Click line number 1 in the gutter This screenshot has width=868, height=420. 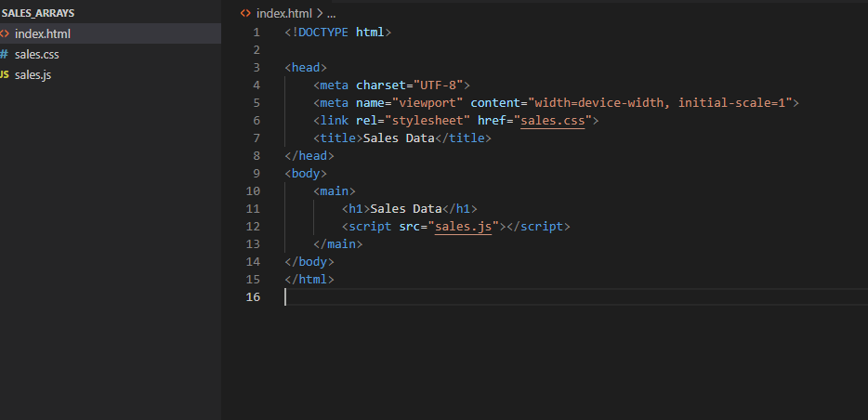click(x=256, y=33)
